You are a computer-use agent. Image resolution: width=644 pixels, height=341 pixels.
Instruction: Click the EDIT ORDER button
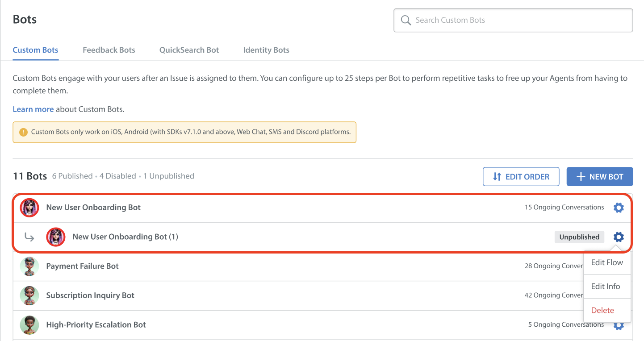(521, 177)
